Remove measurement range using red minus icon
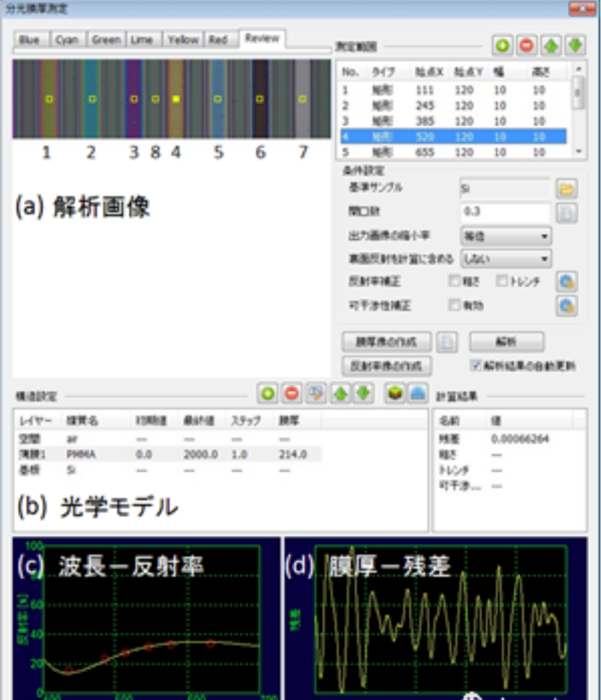 (526, 46)
